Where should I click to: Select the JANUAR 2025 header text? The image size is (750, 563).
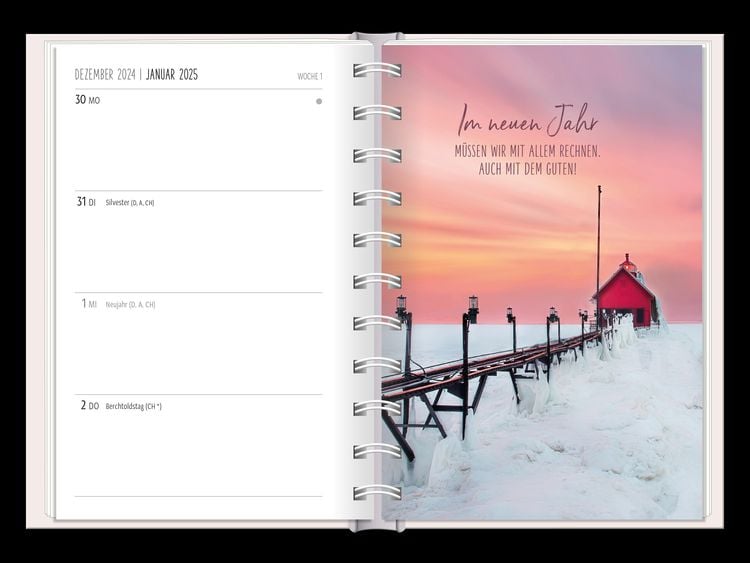click(x=172, y=75)
